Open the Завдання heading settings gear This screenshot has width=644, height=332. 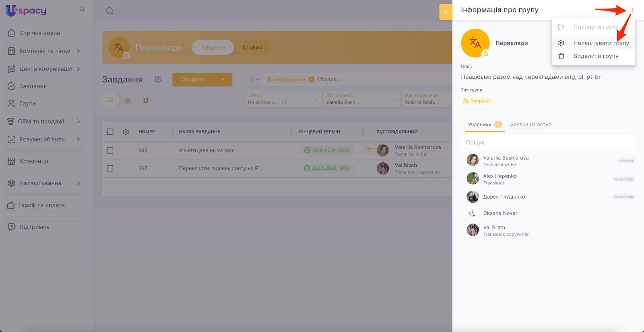click(x=158, y=80)
